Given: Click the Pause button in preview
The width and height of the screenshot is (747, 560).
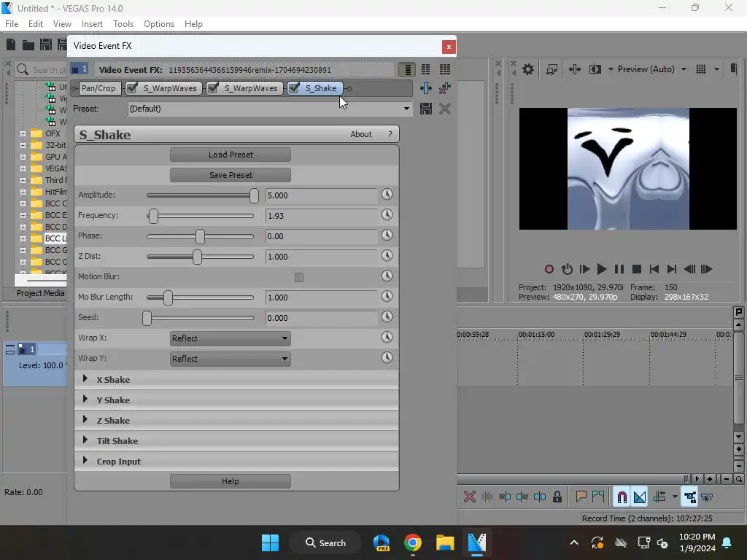Looking at the screenshot, I should tap(619, 270).
